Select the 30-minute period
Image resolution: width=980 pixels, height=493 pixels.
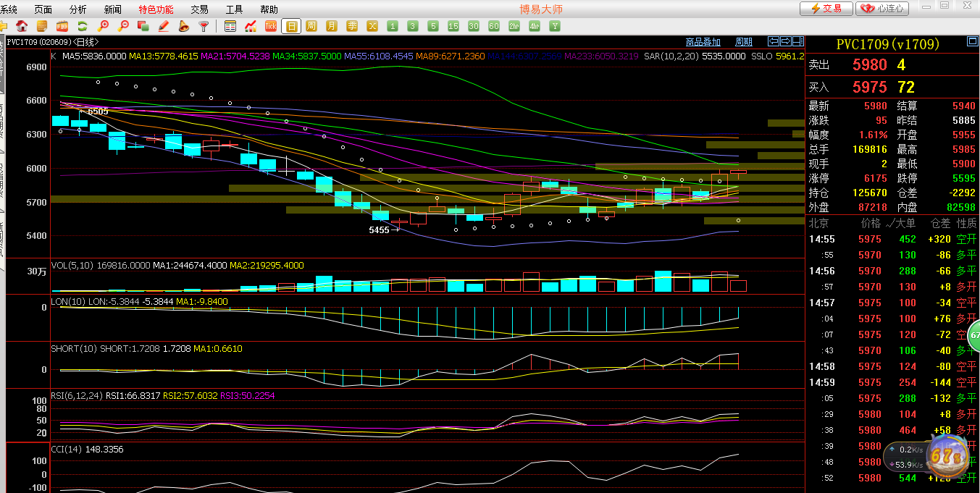coord(474,26)
